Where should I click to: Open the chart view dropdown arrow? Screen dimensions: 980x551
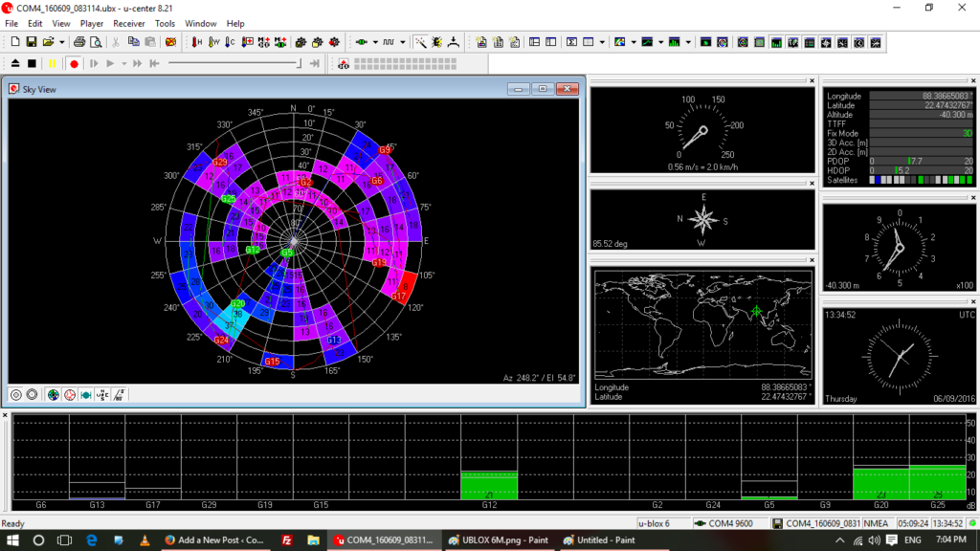660,42
